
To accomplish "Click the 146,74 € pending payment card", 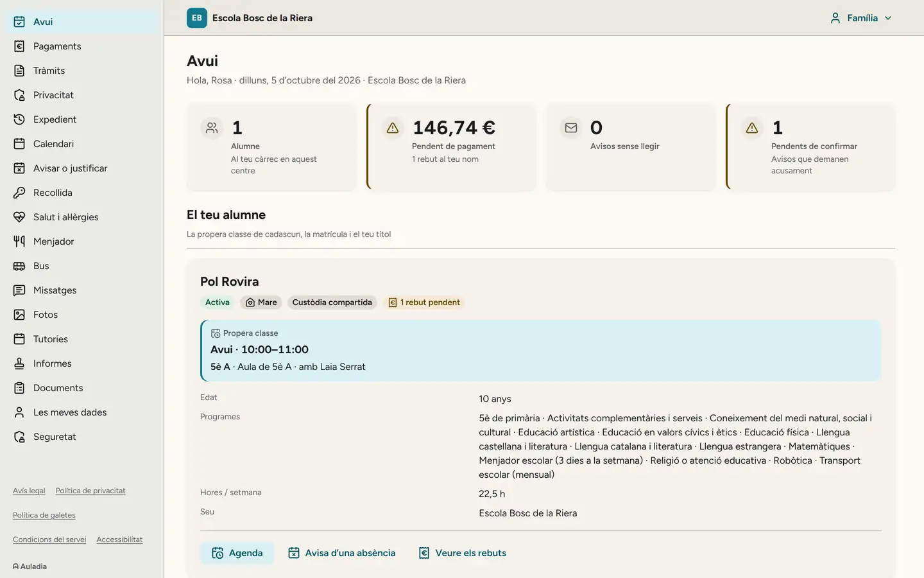I will [x=451, y=147].
